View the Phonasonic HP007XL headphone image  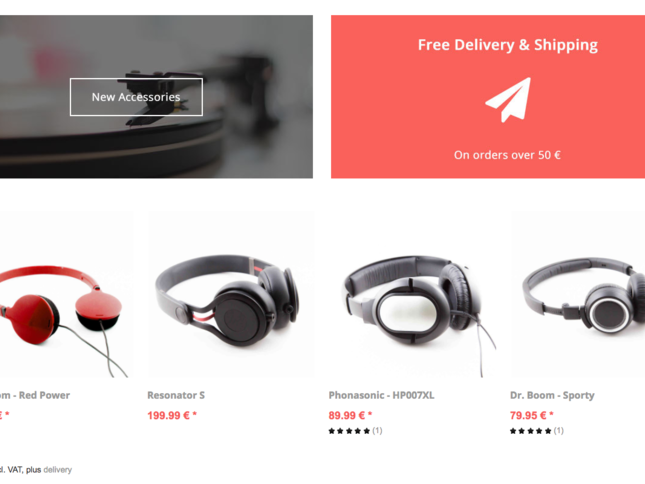[411, 295]
